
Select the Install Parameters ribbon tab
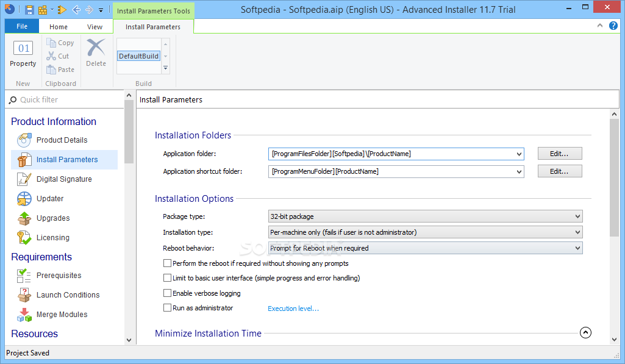coord(153,27)
